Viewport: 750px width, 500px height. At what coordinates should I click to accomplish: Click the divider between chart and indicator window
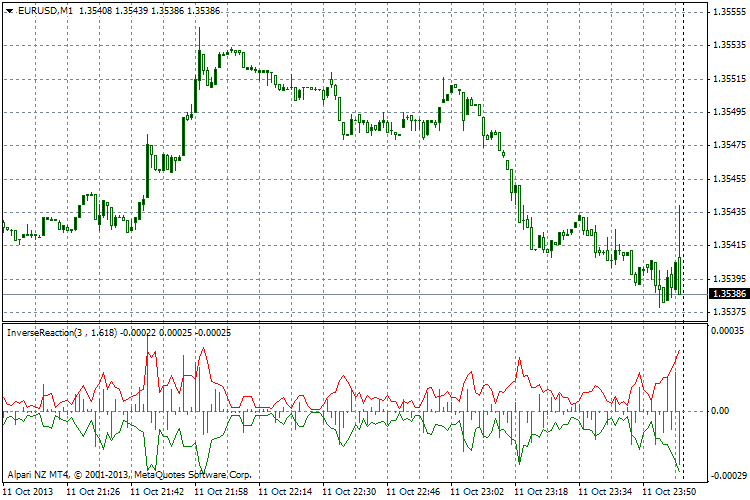(x=350, y=322)
